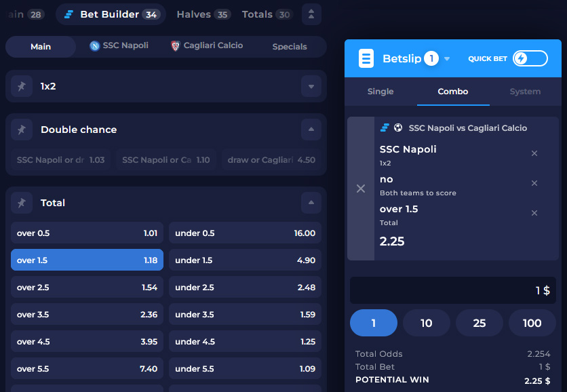Select under 0.5 at 16.00
This screenshot has height=392, width=567.
click(245, 233)
